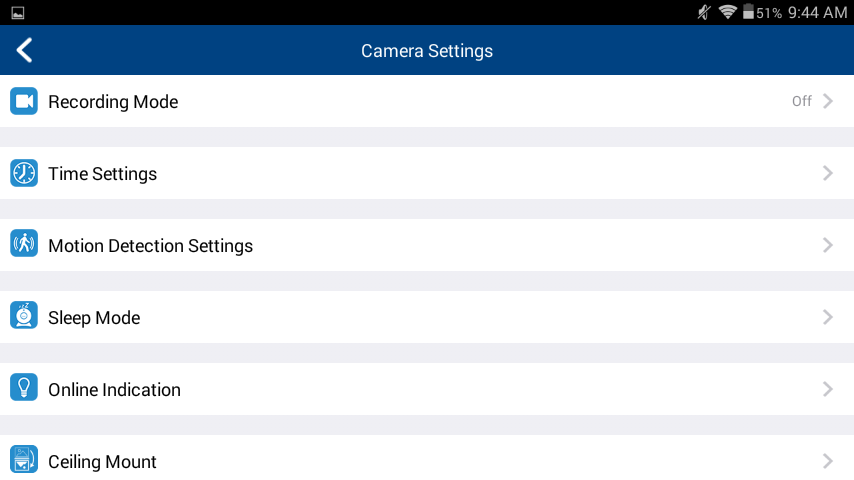Tap the image notification icon in status bar
This screenshot has height=480, width=854.
[17, 13]
